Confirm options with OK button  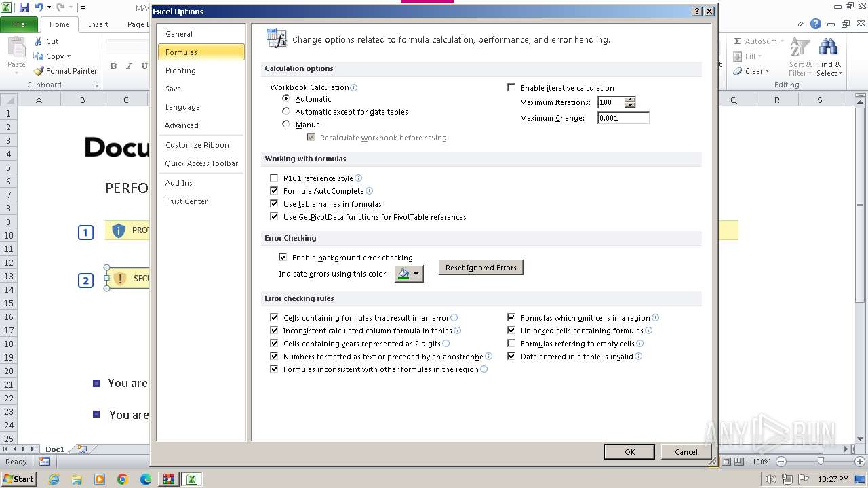[629, 452]
